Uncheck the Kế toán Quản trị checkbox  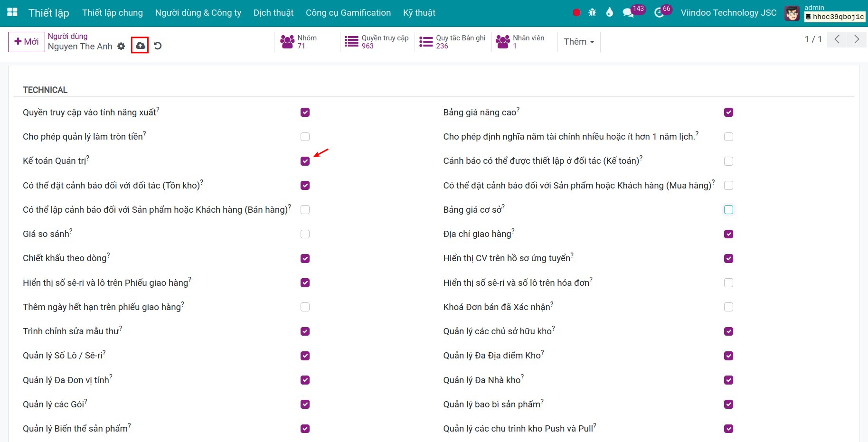[305, 161]
